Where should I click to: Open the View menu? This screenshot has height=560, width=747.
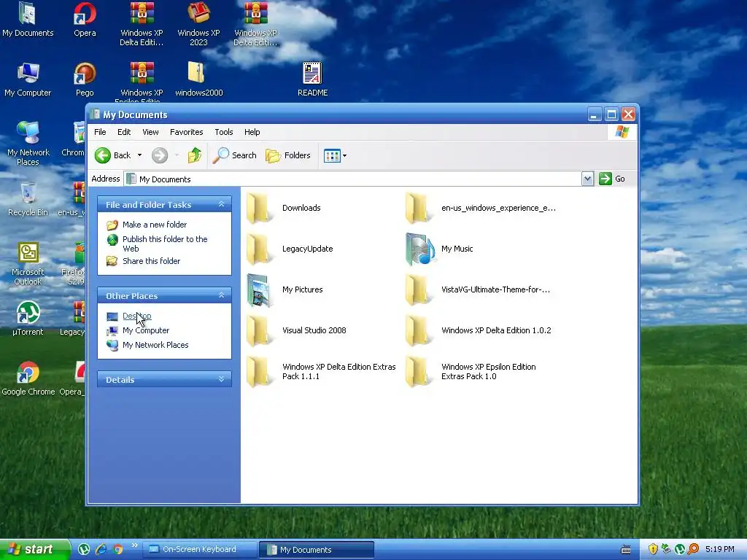[x=150, y=132]
